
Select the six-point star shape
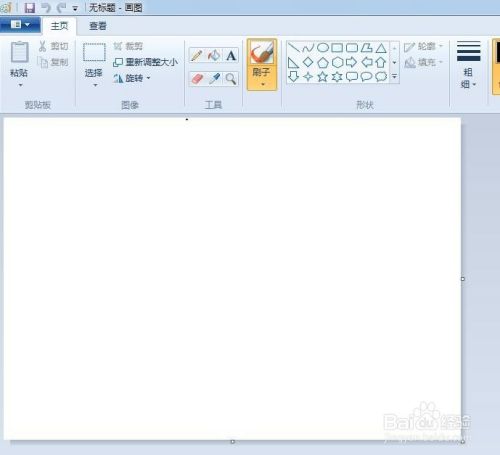point(337,77)
